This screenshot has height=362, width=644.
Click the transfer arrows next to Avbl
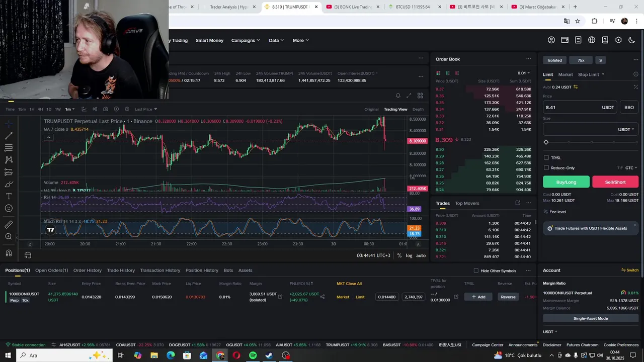pos(576,87)
